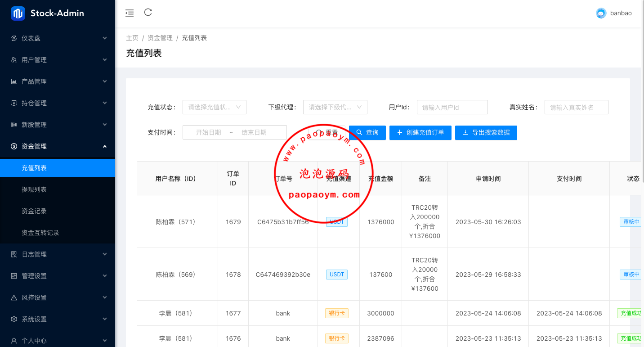Open the 下级代理 dropdown
644x347 pixels.
(335, 107)
